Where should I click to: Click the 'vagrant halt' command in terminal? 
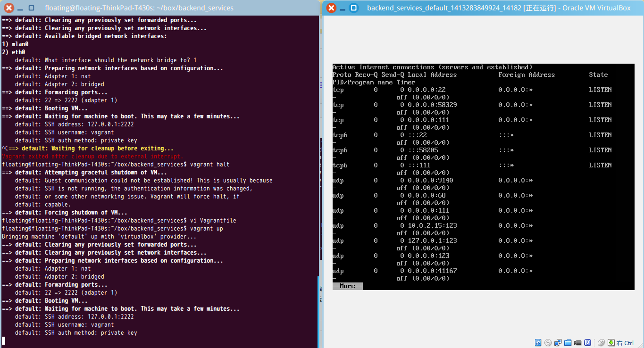(x=210, y=165)
